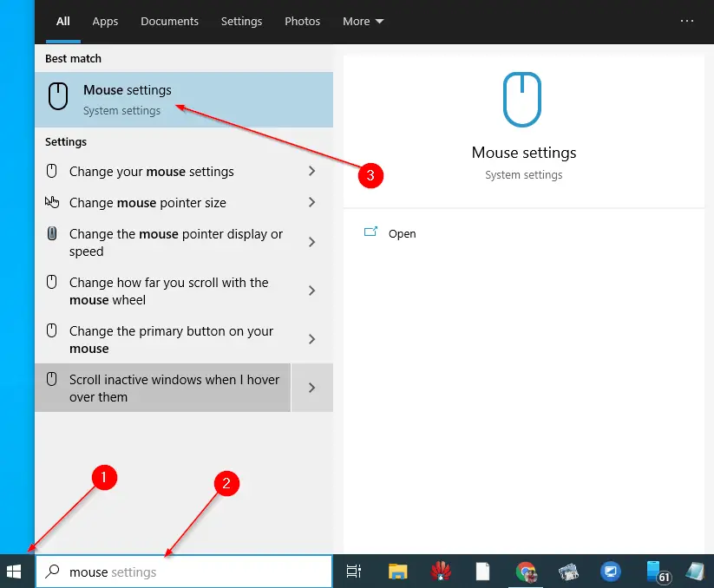
Task: Click the Open action icon
Action: (370, 232)
